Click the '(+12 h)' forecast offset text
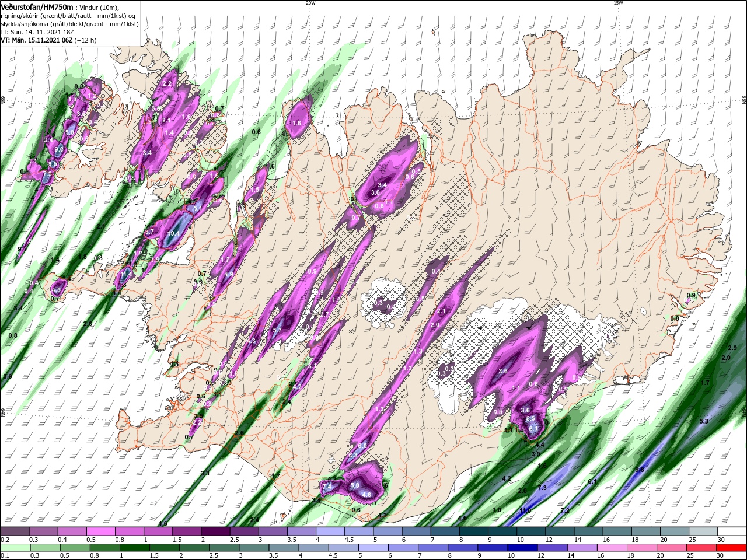The width and height of the screenshot is (747, 560). pos(85,41)
